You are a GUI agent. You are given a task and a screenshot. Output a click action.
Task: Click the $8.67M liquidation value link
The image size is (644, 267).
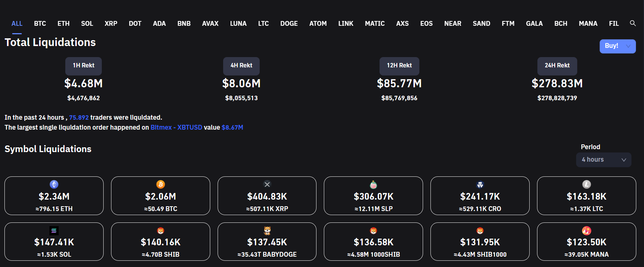pyautogui.click(x=232, y=127)
